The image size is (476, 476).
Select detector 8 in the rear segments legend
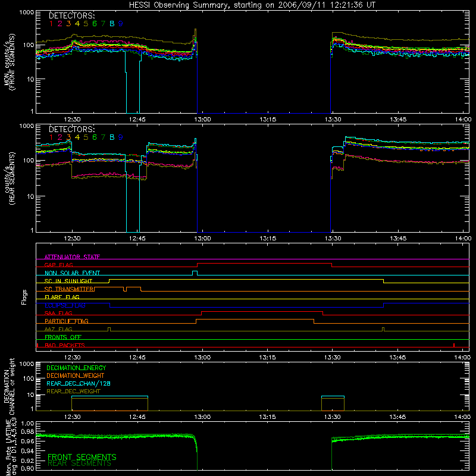tap(112, 137)
